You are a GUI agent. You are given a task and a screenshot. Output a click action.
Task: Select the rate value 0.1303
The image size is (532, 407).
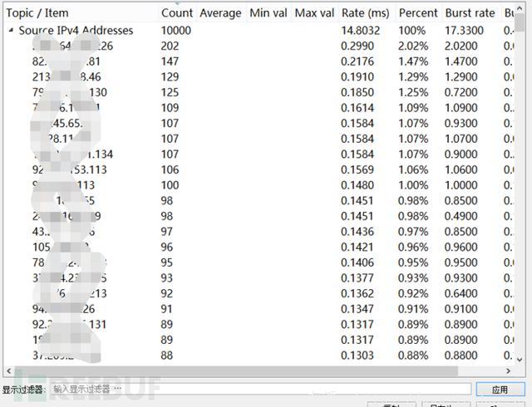coord(357,356)
